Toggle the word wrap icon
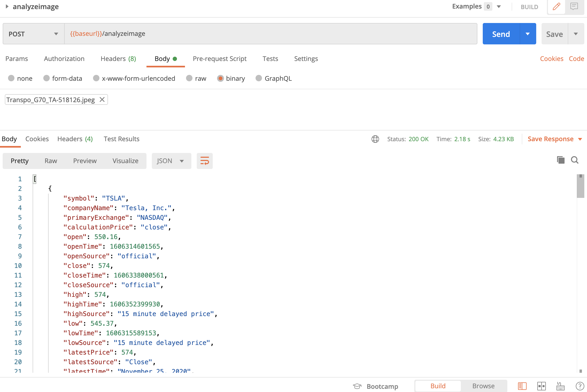587x392 pixels. pyautogui.click(x=204, y=161)
